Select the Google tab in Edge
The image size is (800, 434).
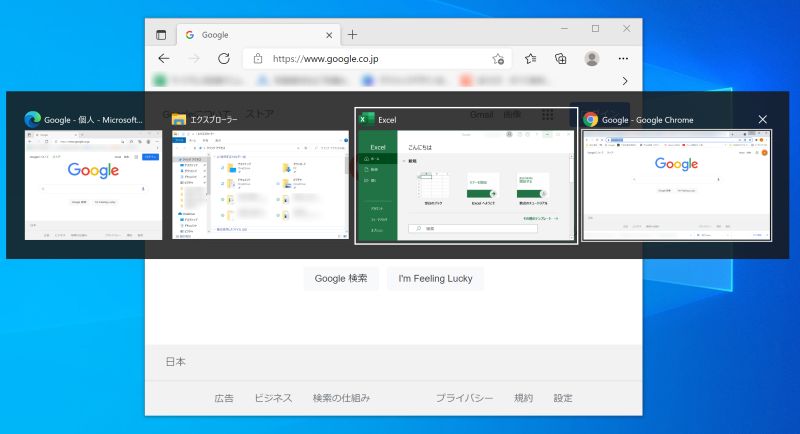pyautogui.click(x=259, y=35)
